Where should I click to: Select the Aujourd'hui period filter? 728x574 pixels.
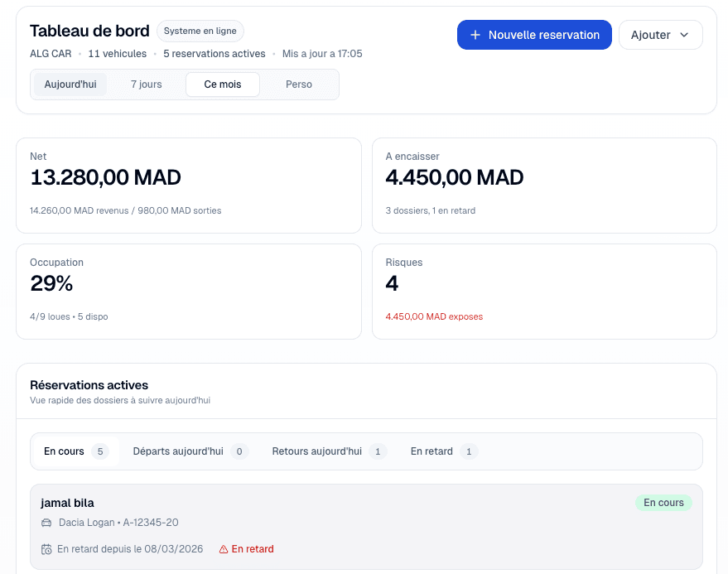[x=70, y=84]
